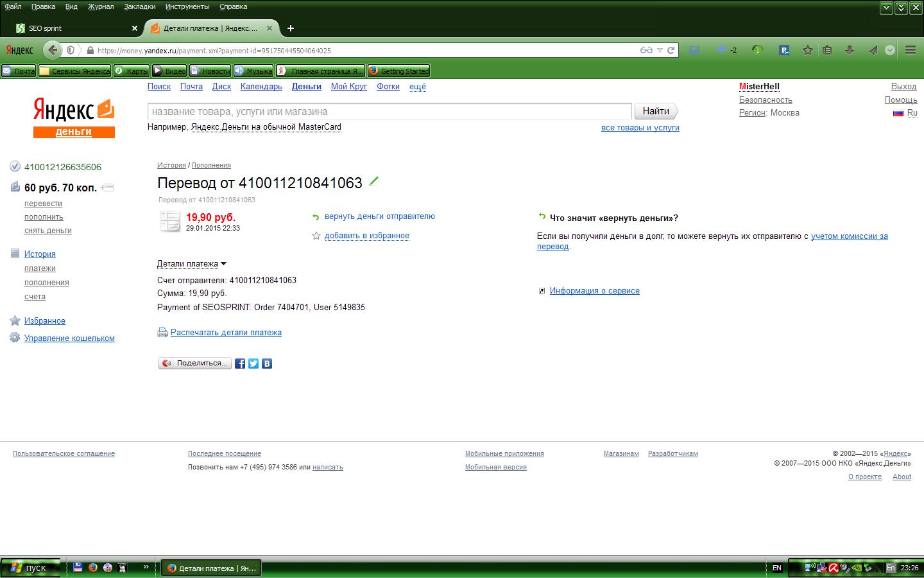Click вернуть деньги отправителю link
Screen dimensions: 924x578
(x=380, y=216)
